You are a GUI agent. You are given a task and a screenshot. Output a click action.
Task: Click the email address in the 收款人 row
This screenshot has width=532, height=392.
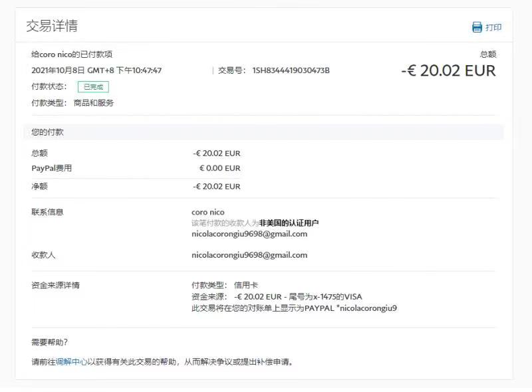pos(249,255)
